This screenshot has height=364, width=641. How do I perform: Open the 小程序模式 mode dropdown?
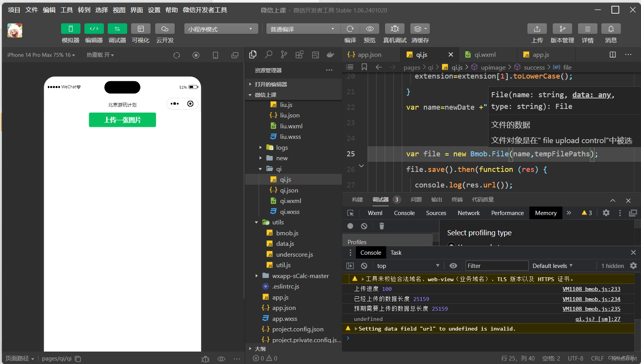click(221, 29)
